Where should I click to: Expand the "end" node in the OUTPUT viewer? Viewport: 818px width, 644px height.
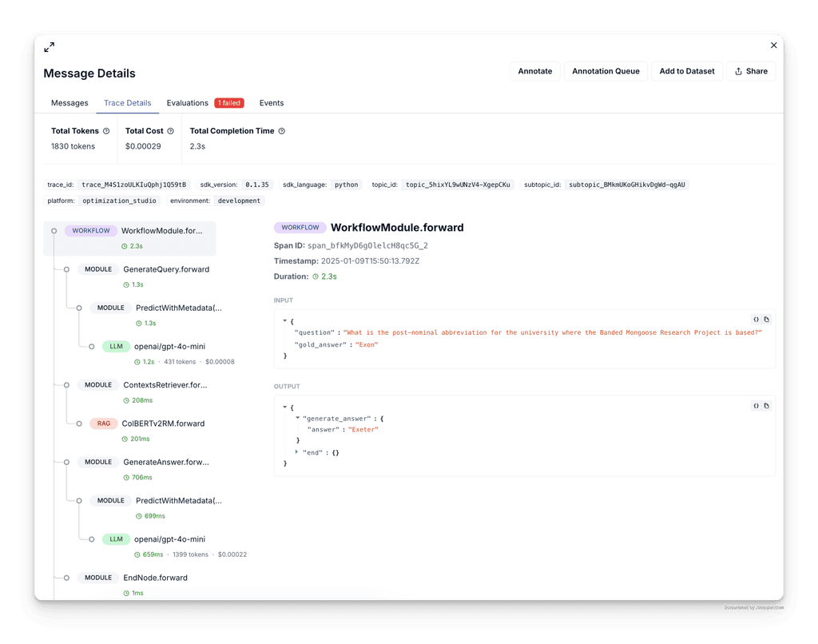[297, 450]
